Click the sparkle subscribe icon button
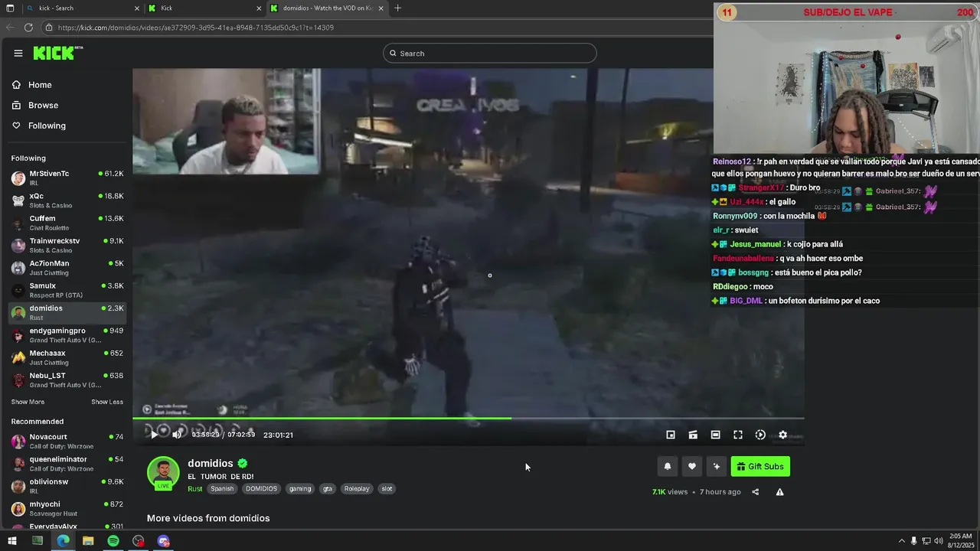The width and height of the screenshot is (980, 551). [716, 466]
